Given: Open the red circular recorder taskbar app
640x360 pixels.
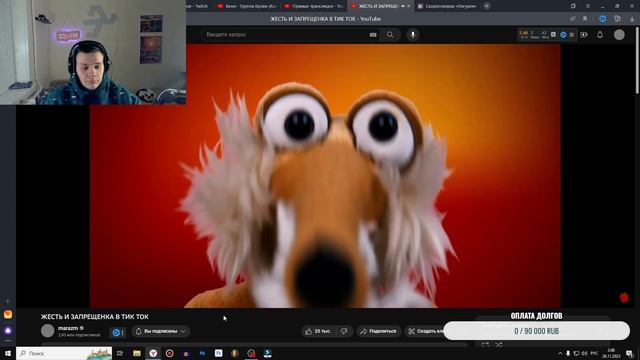Looking at the screenshot, I should click(x=169, y=353).
